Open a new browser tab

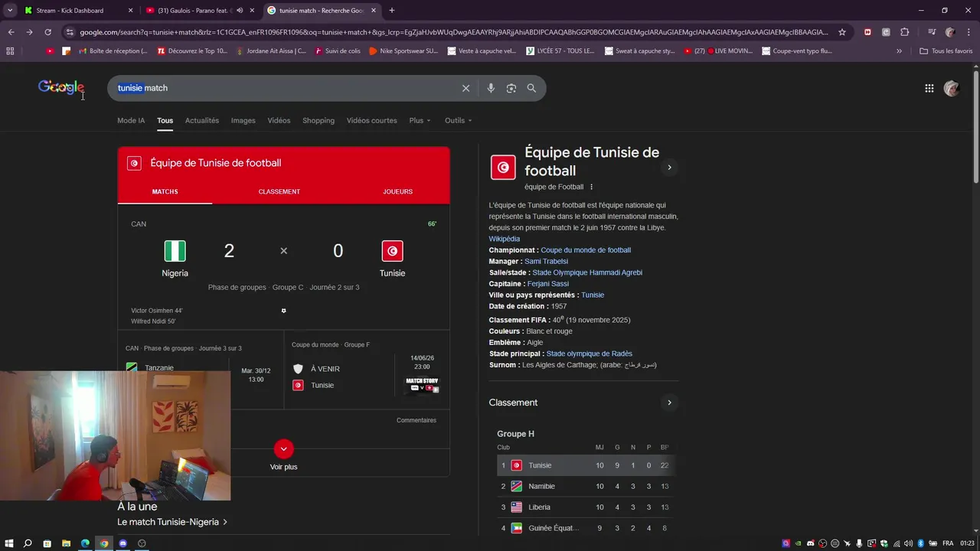[x=392, y=11]
